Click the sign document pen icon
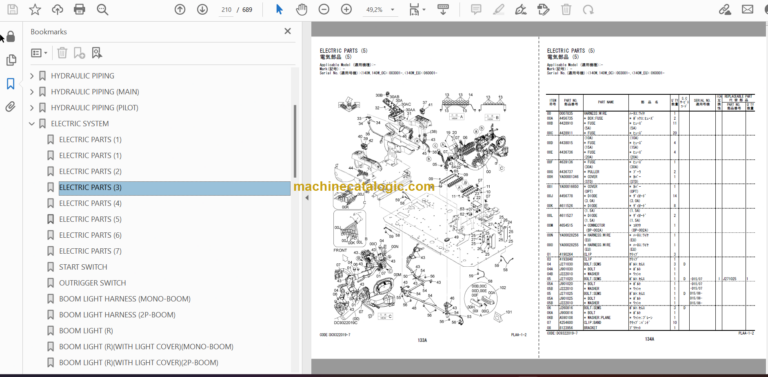The height and width of the screenshot is (377, 768). (521, 9)
